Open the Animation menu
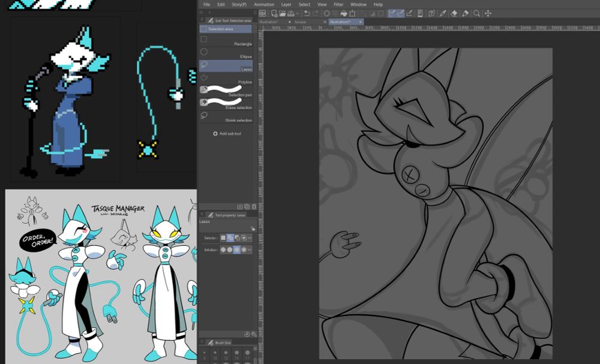The image size is (600, 364). coord(264,5)
